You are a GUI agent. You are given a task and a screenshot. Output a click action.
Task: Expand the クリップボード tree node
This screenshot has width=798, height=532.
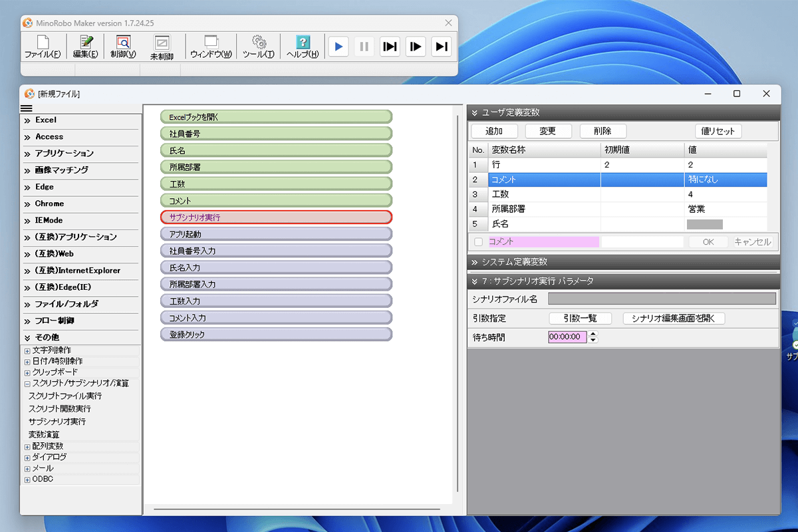click(27, 372)
